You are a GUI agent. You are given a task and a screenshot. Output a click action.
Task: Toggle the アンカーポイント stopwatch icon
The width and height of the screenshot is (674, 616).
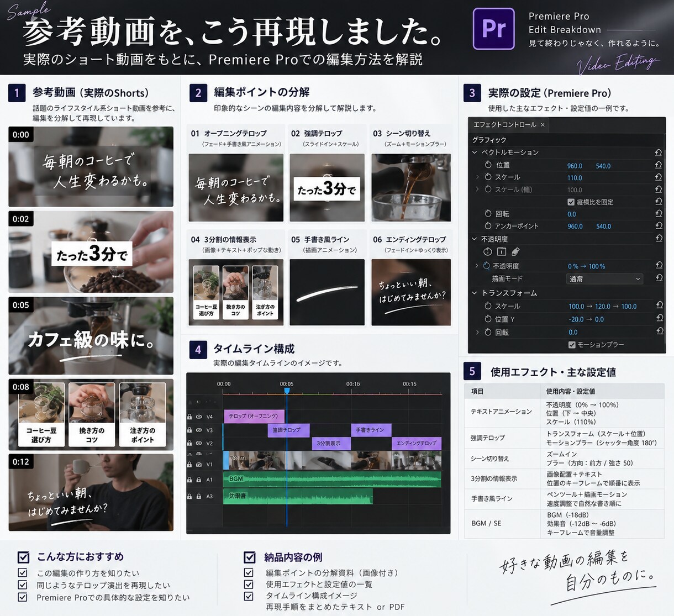[488, 225]
